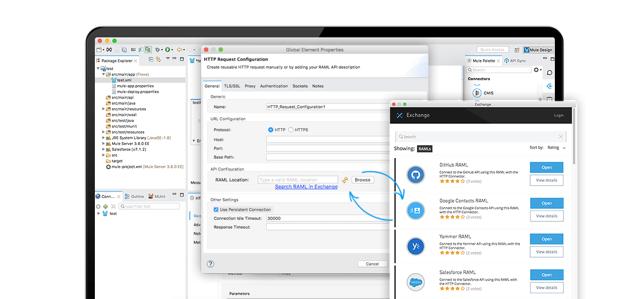Expand the JRE System Library node

[x=103, y=138]
